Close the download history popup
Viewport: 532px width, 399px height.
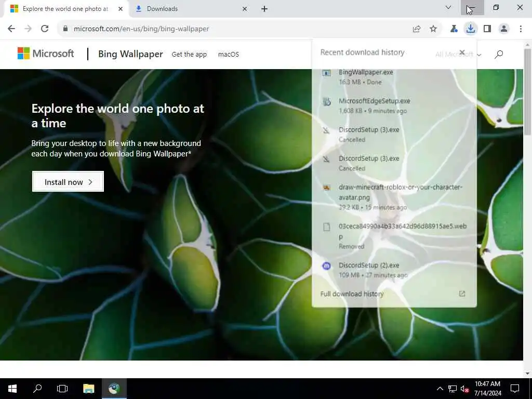(x=462, y=52)
